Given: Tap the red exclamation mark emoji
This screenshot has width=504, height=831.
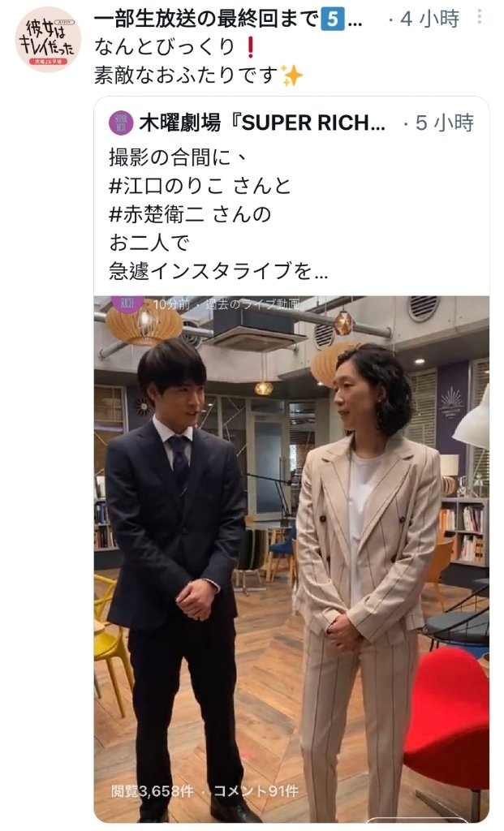Looking at the screenshot, I should point(250,47).
